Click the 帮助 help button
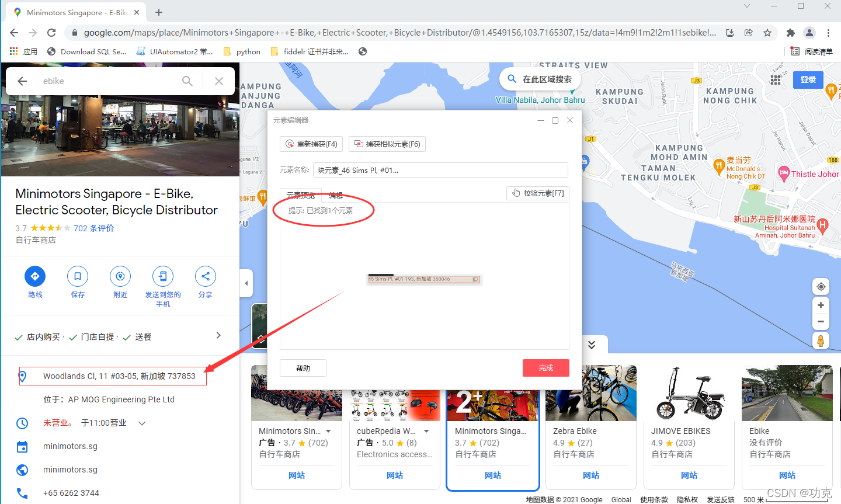Image resolution: width=841 pixels, height=504 pixels. pos(303,368)
